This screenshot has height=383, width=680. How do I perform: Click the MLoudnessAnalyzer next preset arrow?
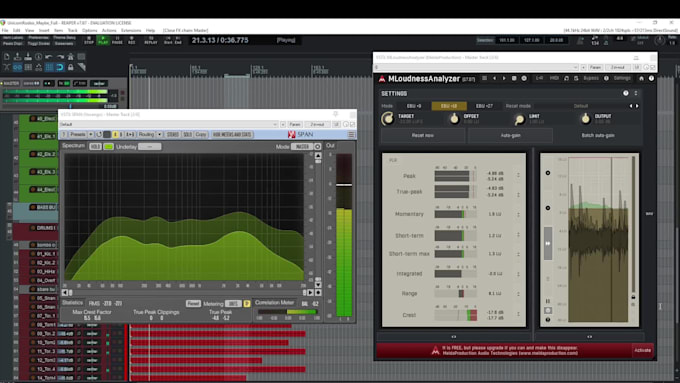tap(504, 79)
